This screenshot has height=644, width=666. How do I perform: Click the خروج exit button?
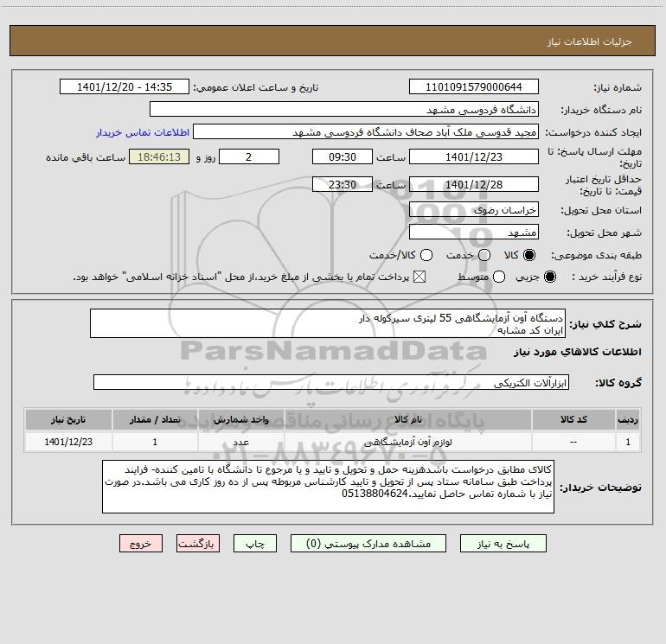tap(141, 544)
